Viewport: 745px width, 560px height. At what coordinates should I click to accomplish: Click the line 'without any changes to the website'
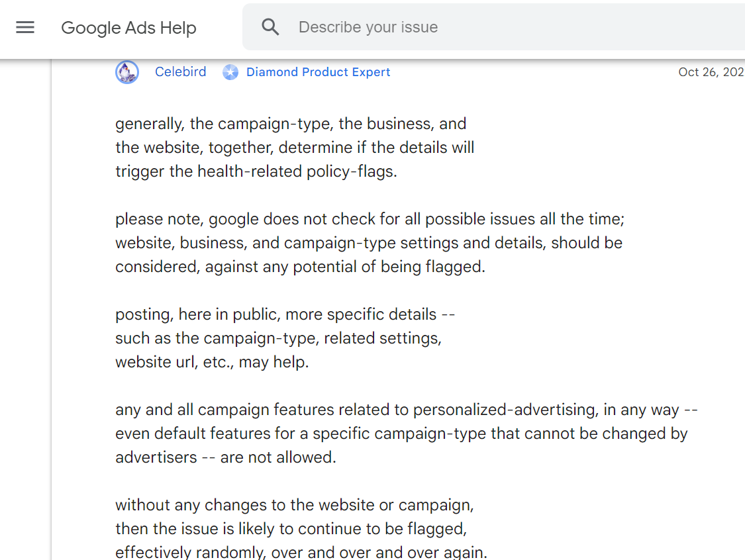pyautogui.click(x=295, y=505)
